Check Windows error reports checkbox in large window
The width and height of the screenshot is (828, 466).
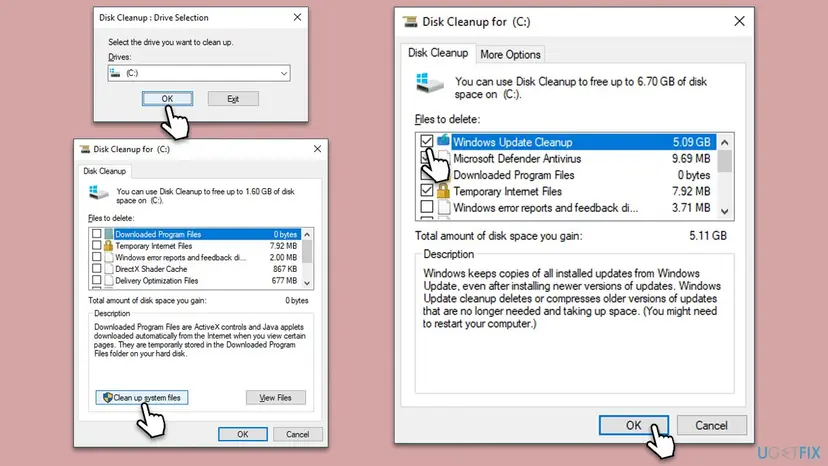pos(427,207)
